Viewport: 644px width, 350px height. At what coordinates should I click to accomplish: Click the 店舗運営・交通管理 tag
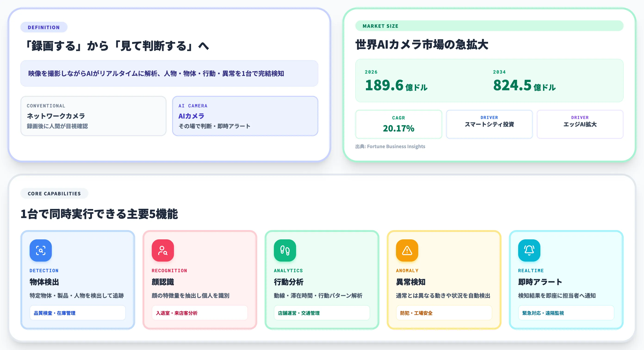322,313
